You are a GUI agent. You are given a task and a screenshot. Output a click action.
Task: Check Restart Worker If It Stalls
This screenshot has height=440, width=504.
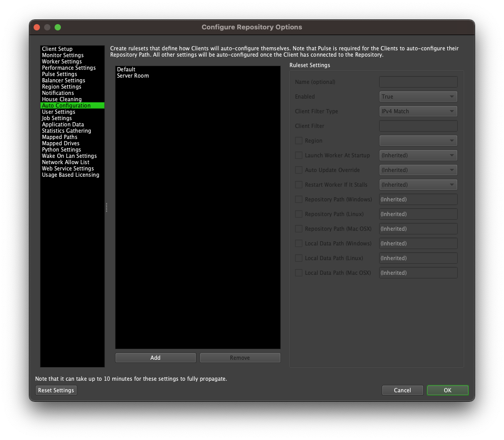299,185
